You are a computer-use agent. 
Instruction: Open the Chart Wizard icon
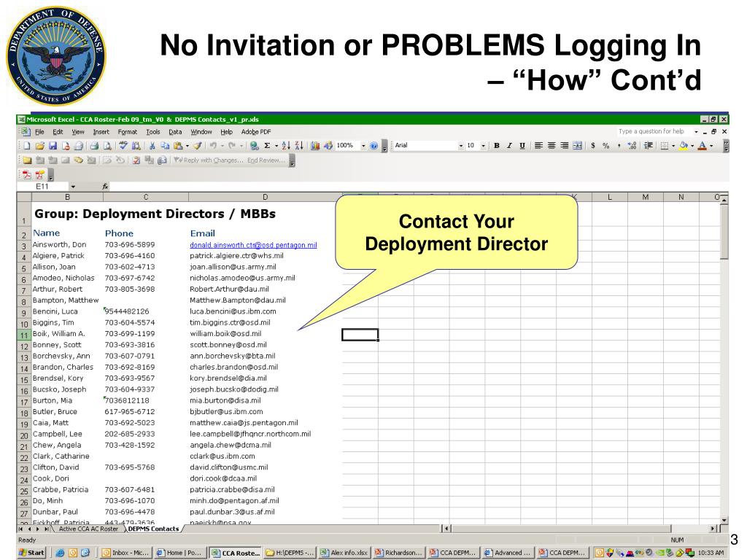click(x=315, y=146)
